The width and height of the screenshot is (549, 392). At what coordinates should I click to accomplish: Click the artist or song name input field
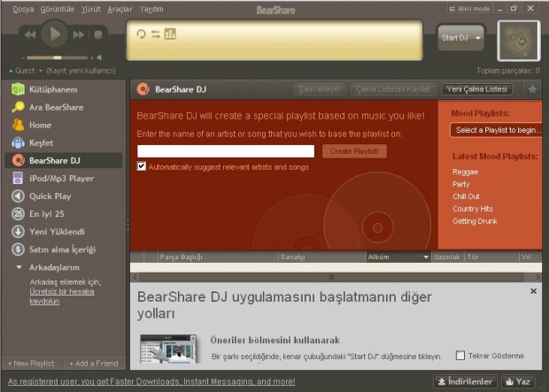click(226, 151)
